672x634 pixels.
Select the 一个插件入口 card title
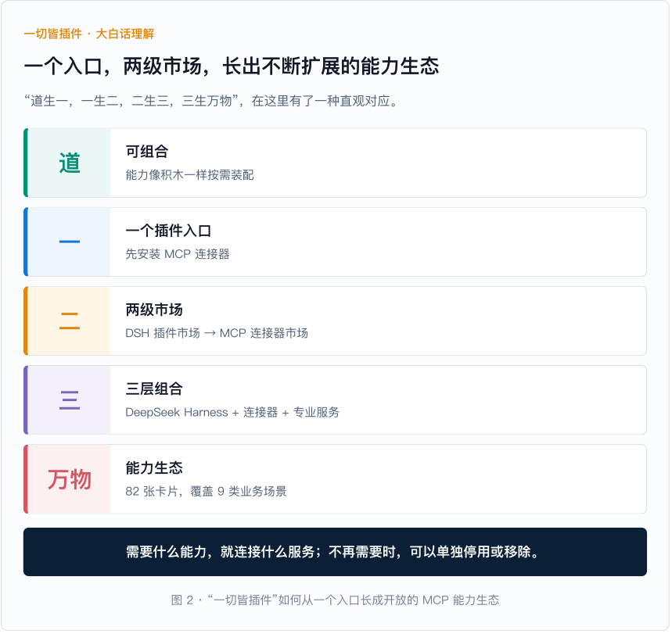(168, 231)
